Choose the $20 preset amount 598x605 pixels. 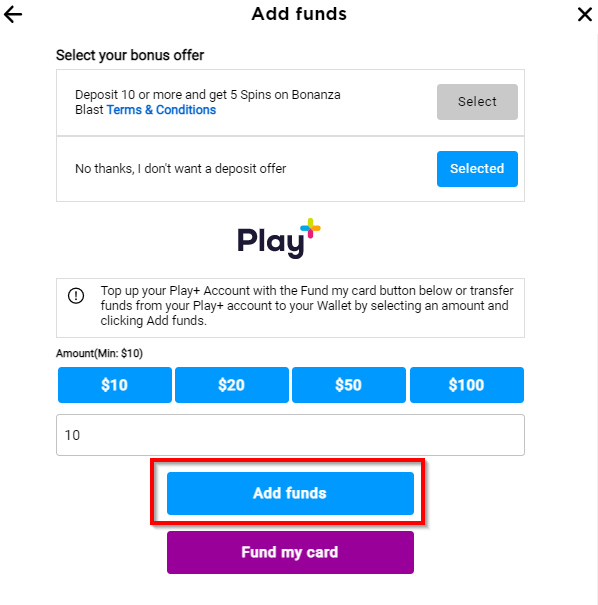point(232,385)
